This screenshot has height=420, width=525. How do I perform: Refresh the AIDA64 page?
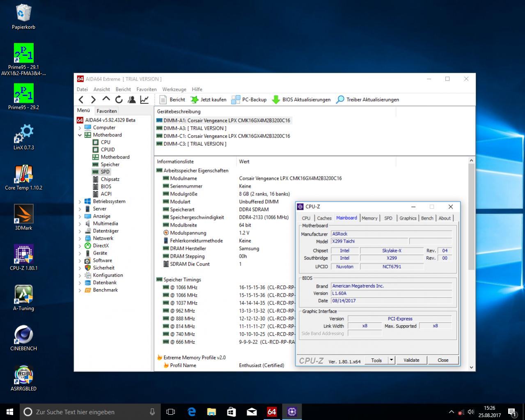point(119,99)
